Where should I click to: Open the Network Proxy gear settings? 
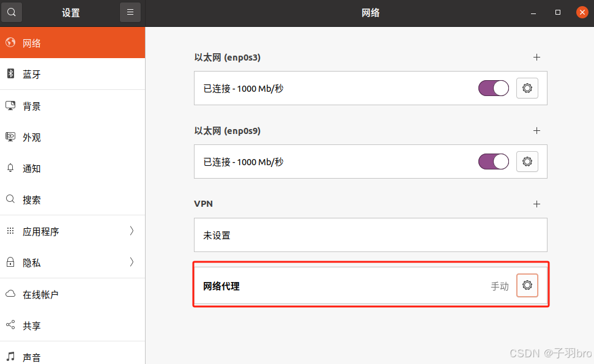coord(527,286)
